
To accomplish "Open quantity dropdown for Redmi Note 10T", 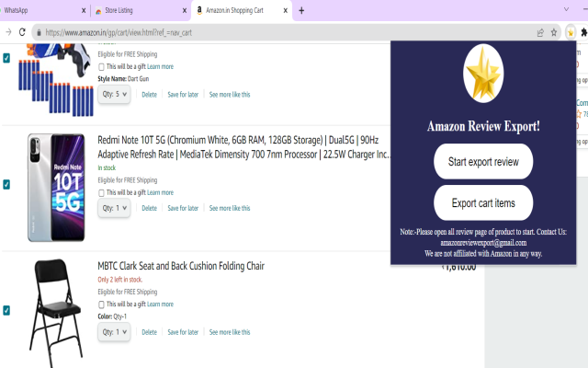I will (x=114, y=208).
